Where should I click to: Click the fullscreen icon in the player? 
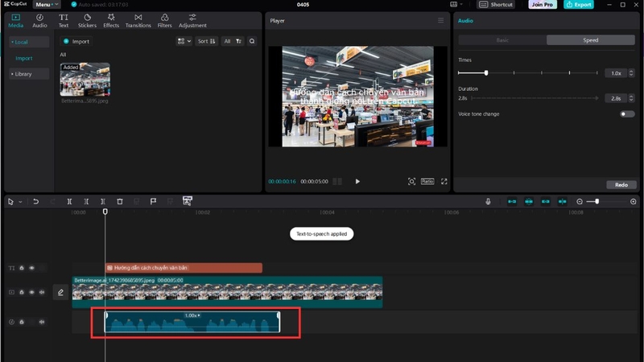[444, 182]
